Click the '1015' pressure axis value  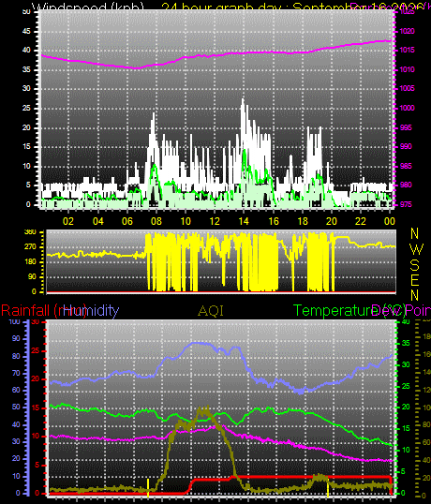tap(408, 51)
